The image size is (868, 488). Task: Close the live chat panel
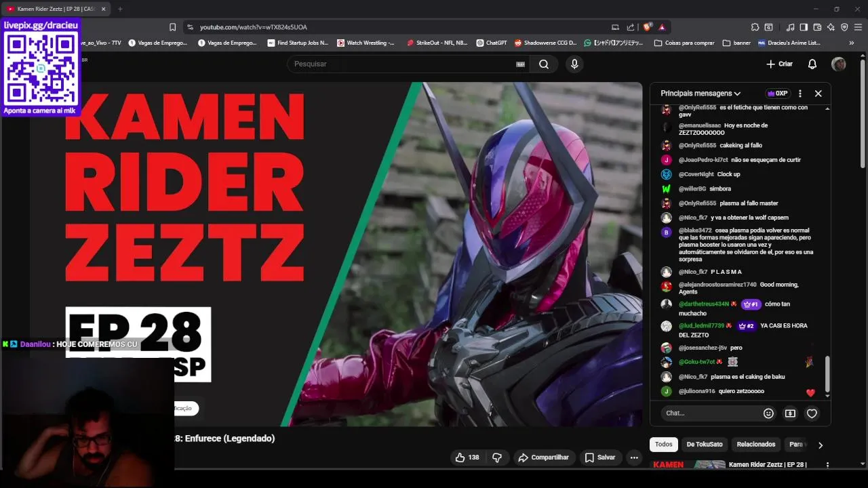pos(818,94)
